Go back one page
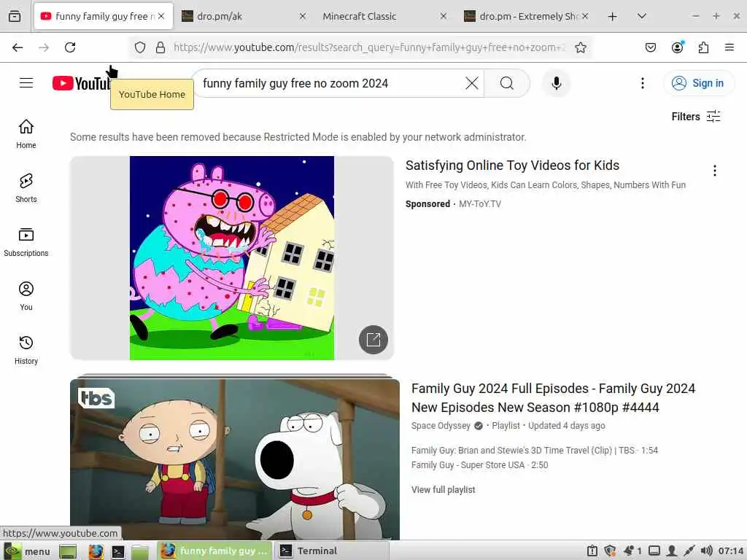The width and height of the screenshot is (747, 560). tap(18, 47)
